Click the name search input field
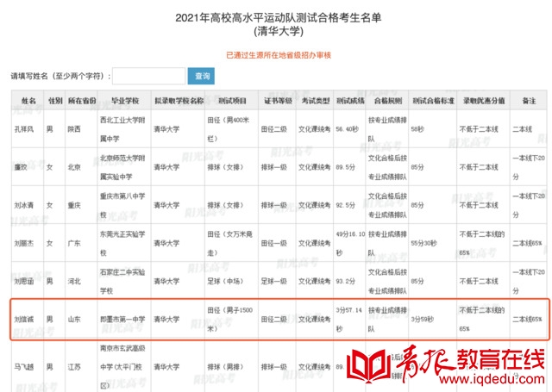This screenshot has height=392, width=552. (x=149, y=76)
